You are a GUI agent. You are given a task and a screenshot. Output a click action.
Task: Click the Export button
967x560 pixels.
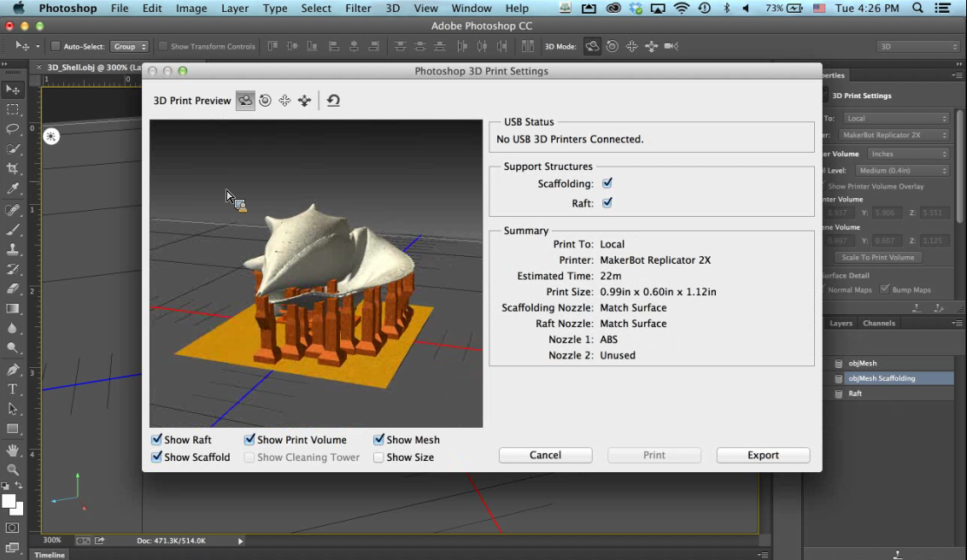point(763,455)
